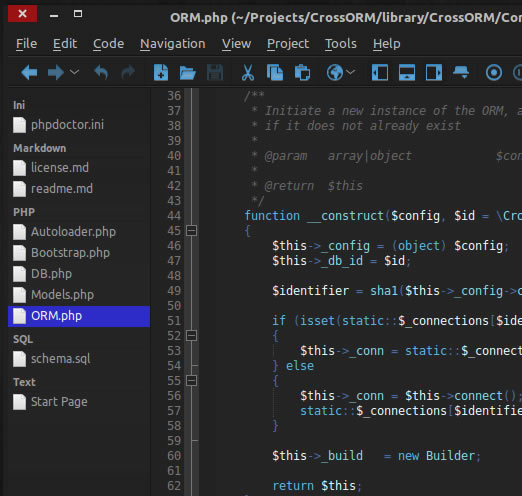Select schema.sql in the file list
Screen dimensions: 522x496
79,359
